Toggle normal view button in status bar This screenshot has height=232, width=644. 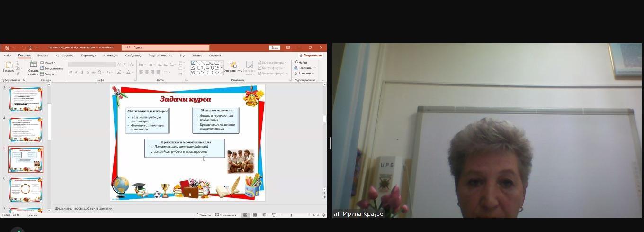[x=245, y=215]
